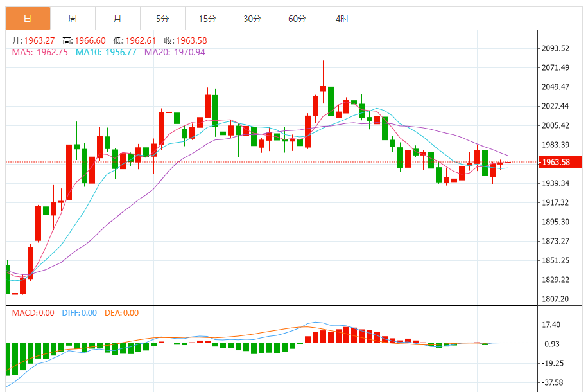Click the 1807.20 price axis label
588x392 pixels.
555,299
